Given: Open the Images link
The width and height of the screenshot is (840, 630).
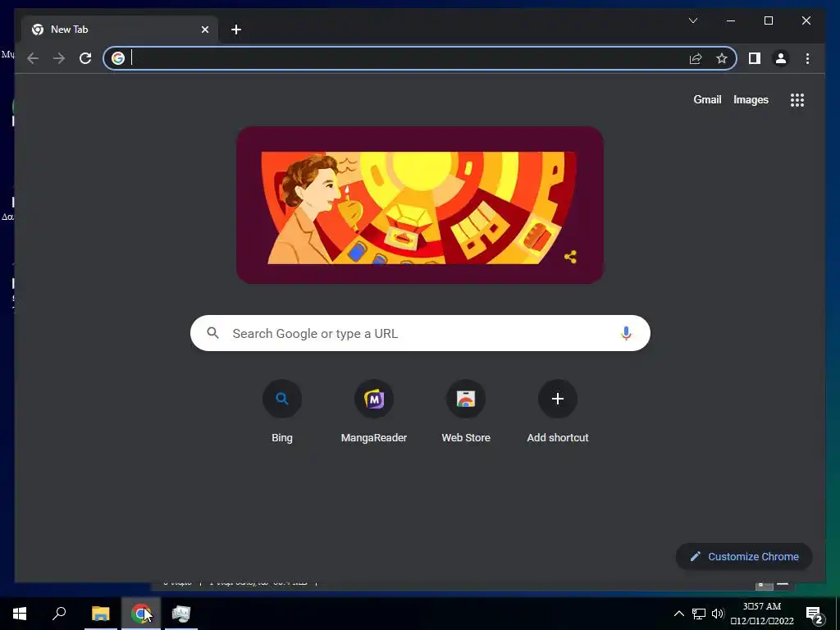Looking at the screenshot, I should 751,99.
